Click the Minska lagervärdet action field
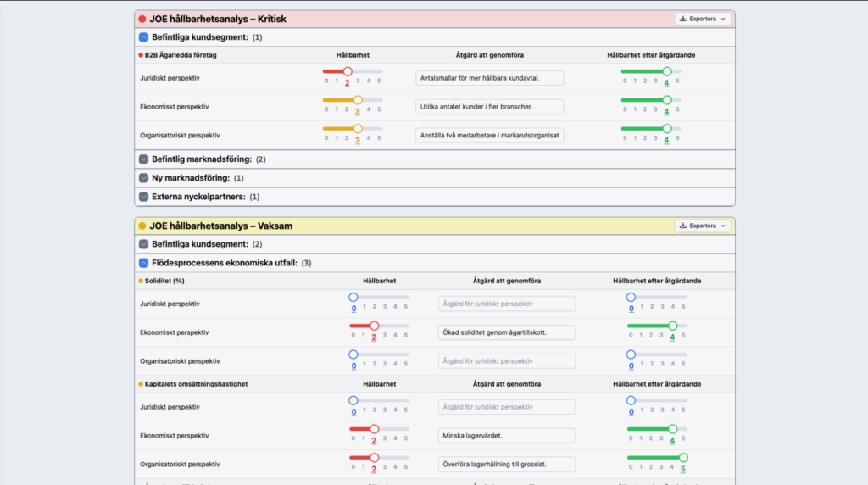 506,436
